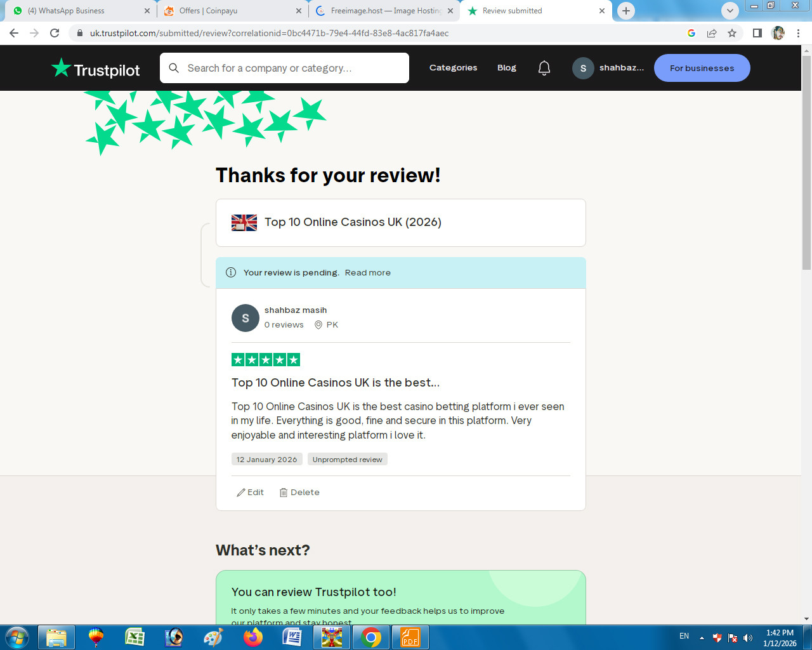
Task: Click the Chrome taskbar icon
Action: click(371, 637)
